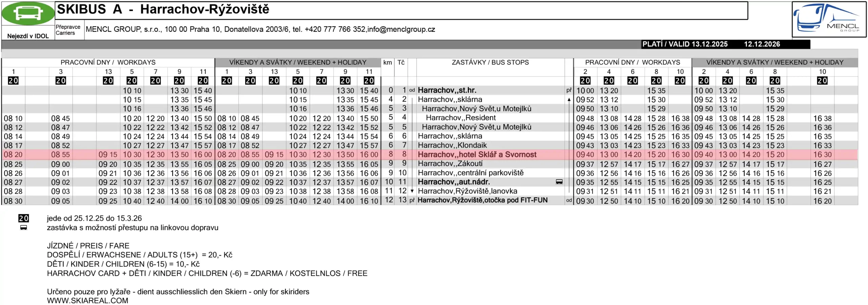The image size is (868, 305).
Task: Click the black 20 symbol in the legend
Action: 23,218
